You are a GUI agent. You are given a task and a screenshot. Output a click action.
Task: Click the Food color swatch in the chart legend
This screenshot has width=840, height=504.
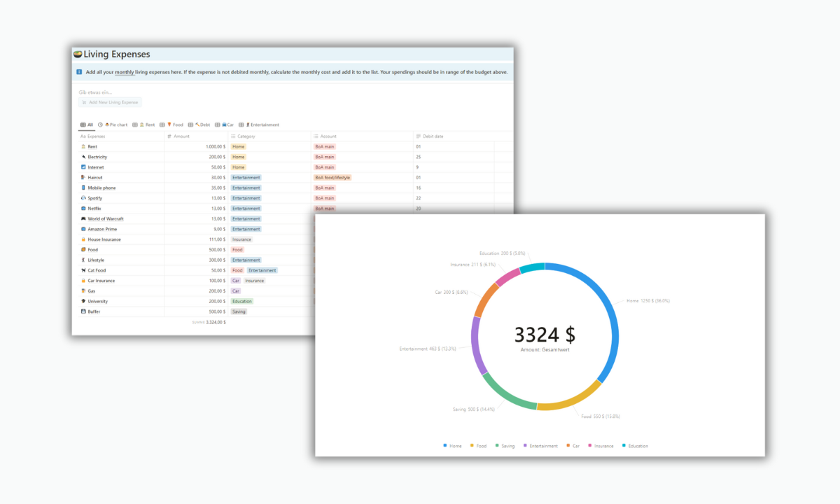point(472,446)
